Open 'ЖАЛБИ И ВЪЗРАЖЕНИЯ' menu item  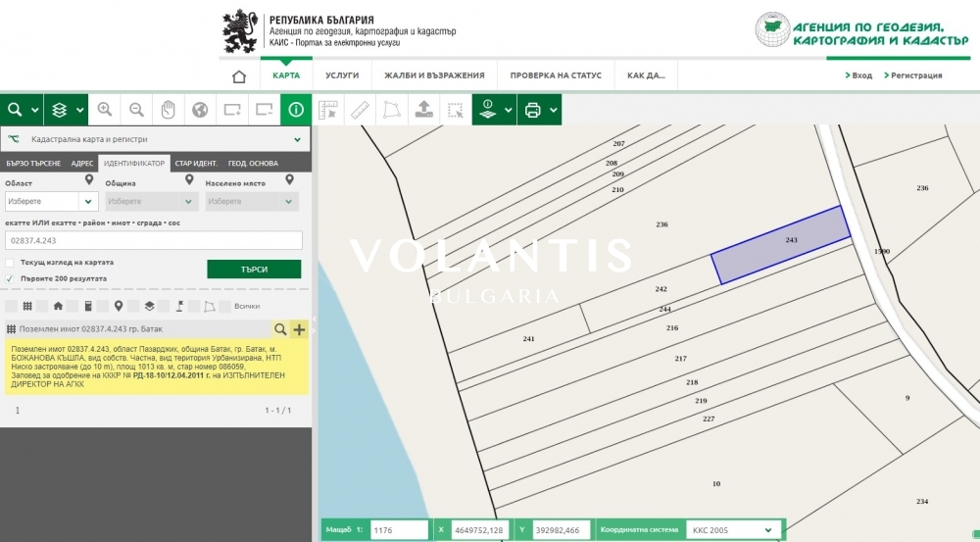tap(434, 75)
